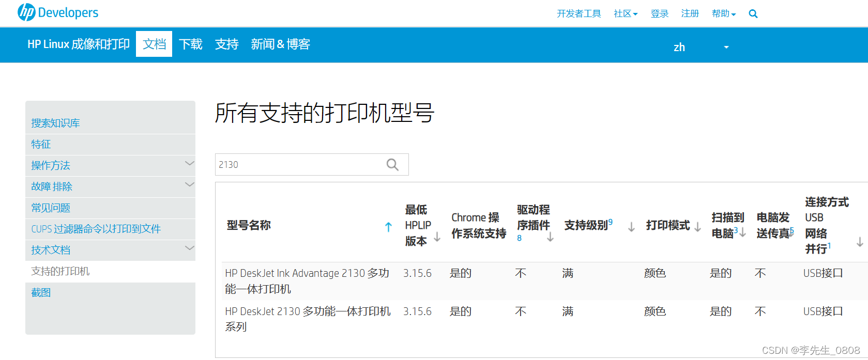Click the magnifier icon in the printer search box
The height and width of the screenshot is (360, 868).
coord(392,164)
